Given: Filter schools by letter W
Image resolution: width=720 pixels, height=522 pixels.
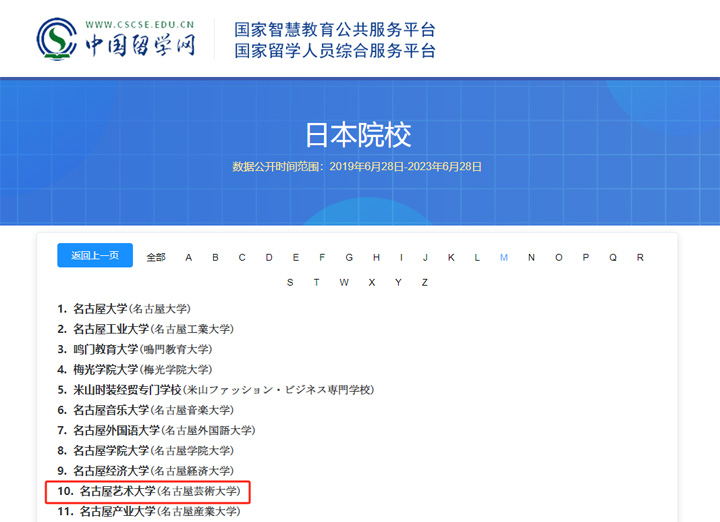Looking at the screenshot, I should (344, 282).
